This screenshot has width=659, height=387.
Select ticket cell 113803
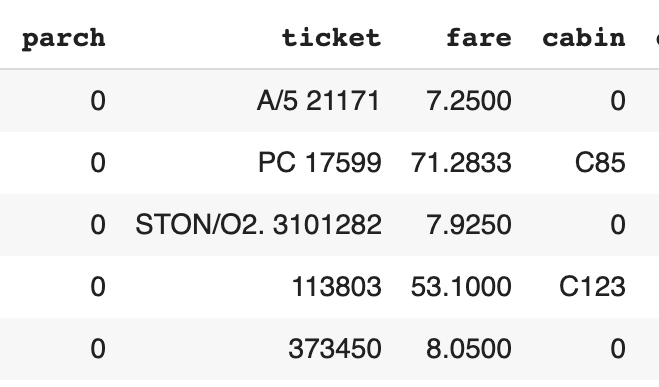[x=337, y=287]
